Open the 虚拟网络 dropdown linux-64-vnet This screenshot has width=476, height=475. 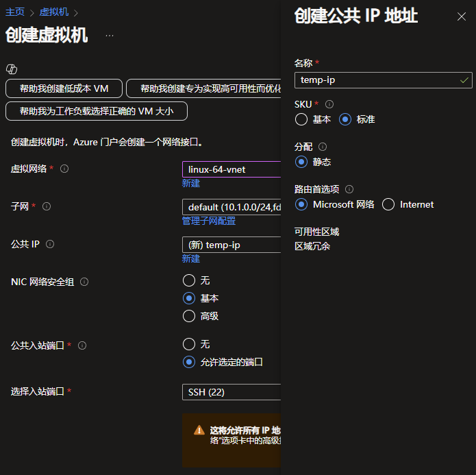tap(231, 169)
